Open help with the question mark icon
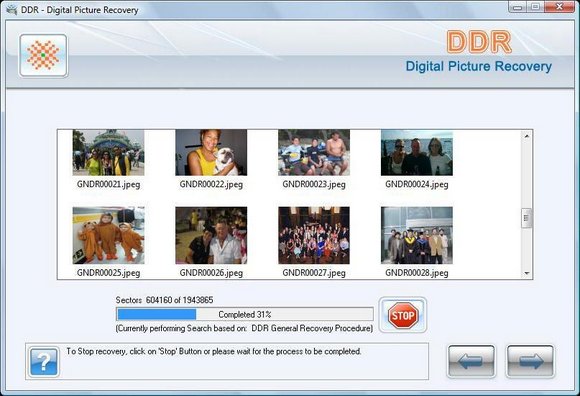 coord(44,362)
